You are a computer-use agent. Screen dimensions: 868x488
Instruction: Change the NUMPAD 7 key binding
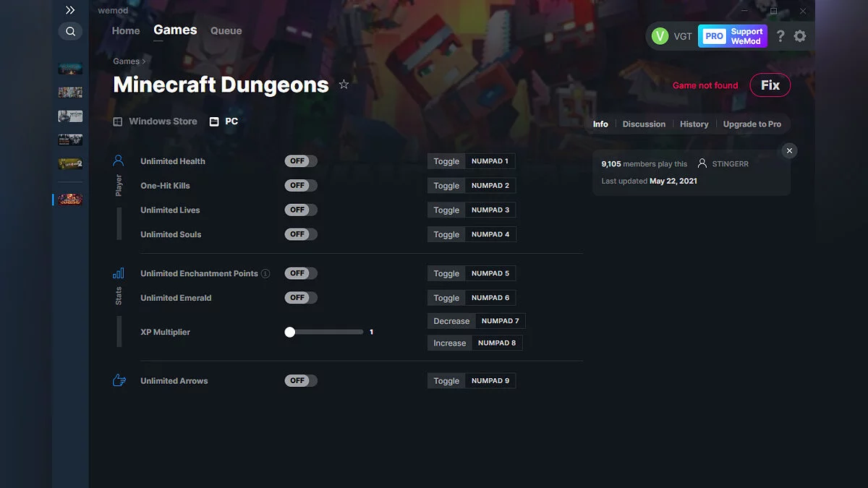pyautogui.click(x=501, y=321)
